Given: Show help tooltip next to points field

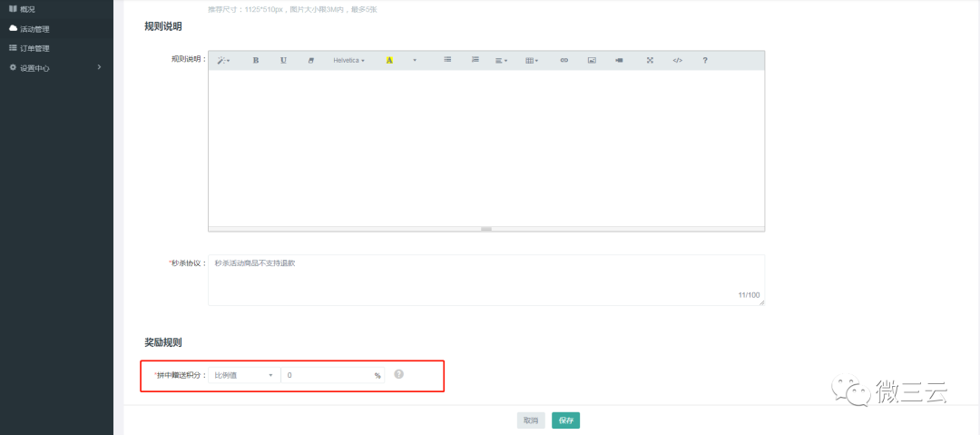Looking at the screenshot, I should 398,374.
